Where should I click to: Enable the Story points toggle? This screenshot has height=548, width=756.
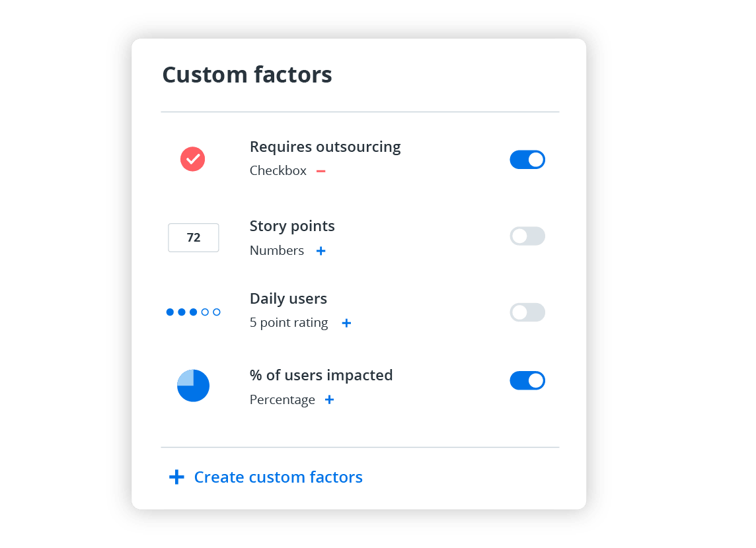point(527,236)
